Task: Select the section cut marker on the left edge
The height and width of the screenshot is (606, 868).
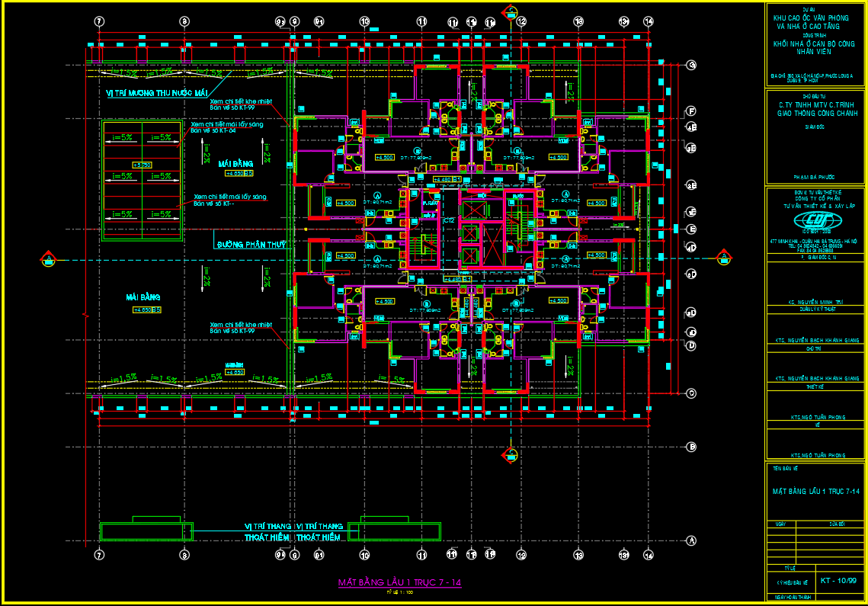Action: (49, 259)
